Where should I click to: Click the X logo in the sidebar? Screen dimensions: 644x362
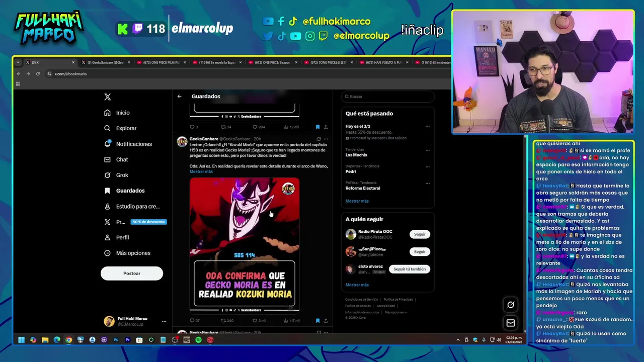tap(107, 97)
